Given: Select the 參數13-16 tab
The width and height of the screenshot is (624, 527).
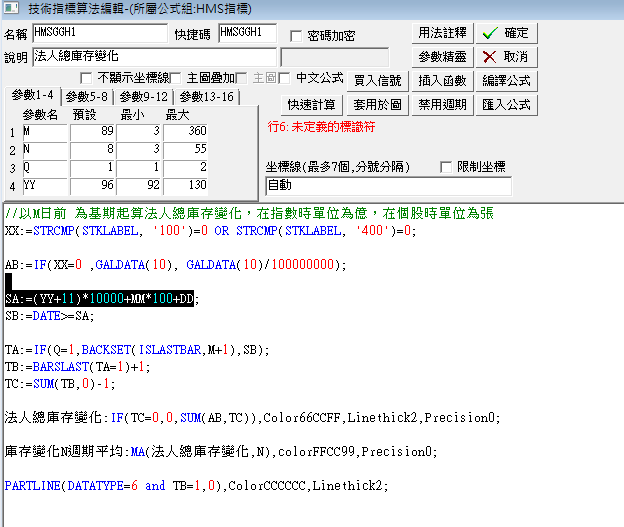Looking at the screenshot, I should [204, 97].
